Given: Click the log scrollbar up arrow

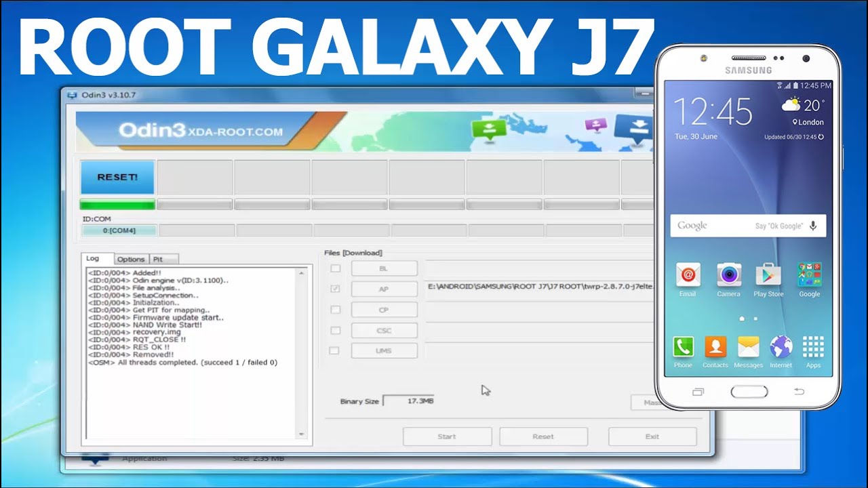Looking at the screenshot, I should (302, 273).
